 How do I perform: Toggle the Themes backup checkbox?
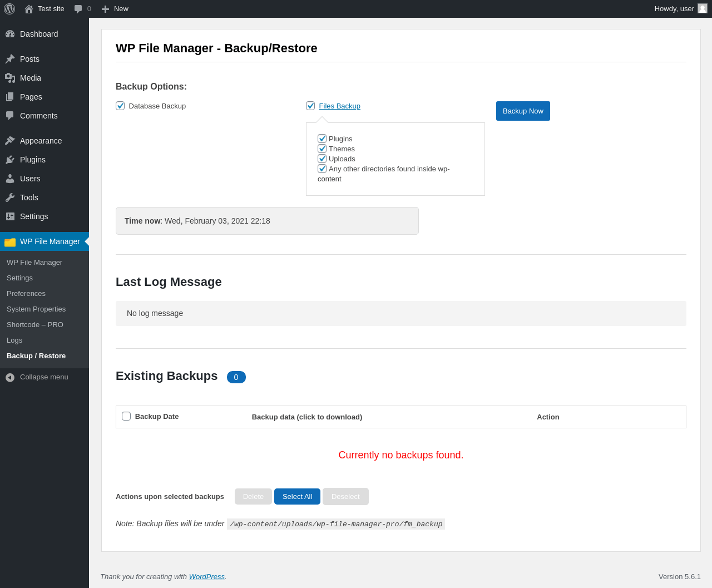[x=322, y=149]
